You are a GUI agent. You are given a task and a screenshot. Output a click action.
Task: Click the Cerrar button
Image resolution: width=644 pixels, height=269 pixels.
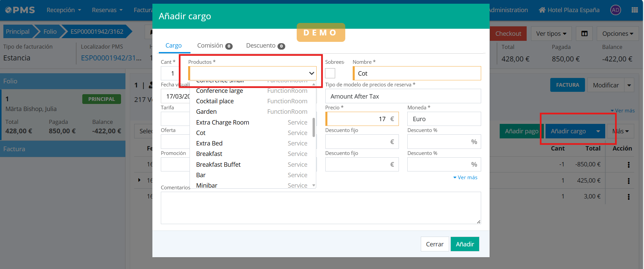[x=435, y=244]
